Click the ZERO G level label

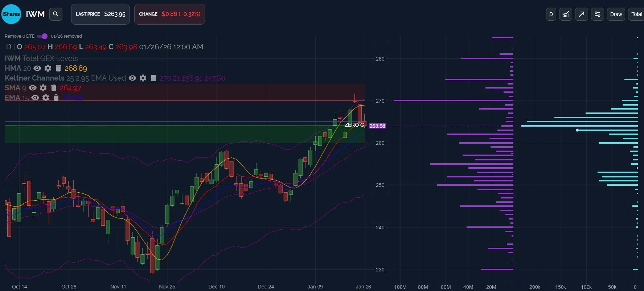point(354,125)
